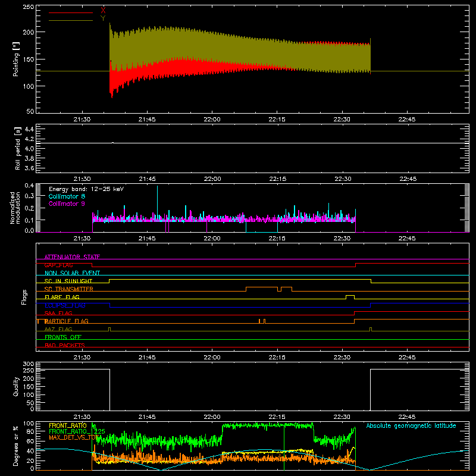Click the 'Pointing' vertical axis title
The height and width of the screenshot is (476, 476).
tap(16, 59)
